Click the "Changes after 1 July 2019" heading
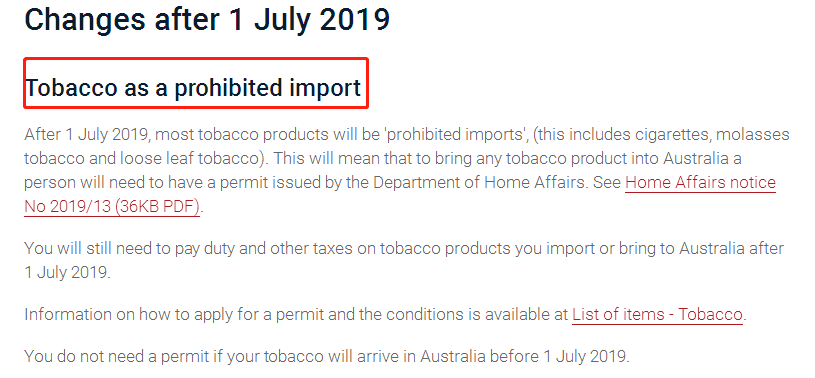This screenshot has height=378, width=815. [x=207, y=19]
